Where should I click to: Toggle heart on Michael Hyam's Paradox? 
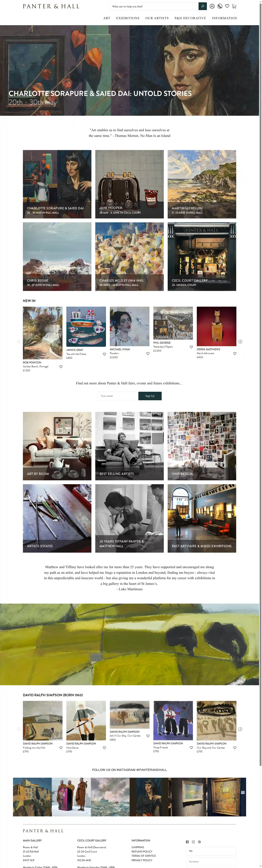[x=148, y=354]
